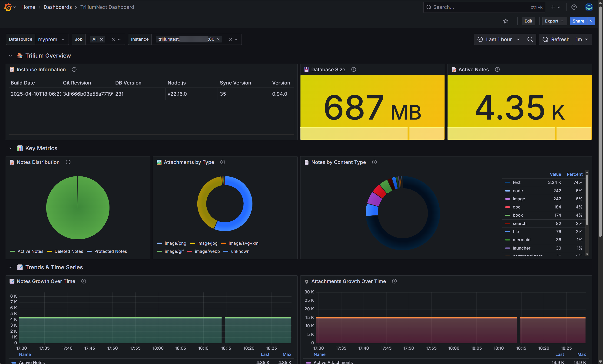Click the Grafana logo icon

(8, 7)
